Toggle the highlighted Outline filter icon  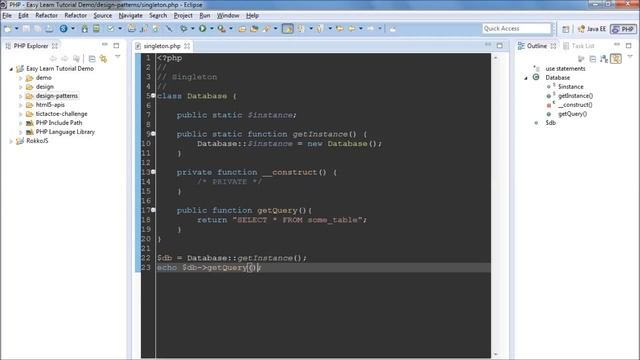coord(616,59)
